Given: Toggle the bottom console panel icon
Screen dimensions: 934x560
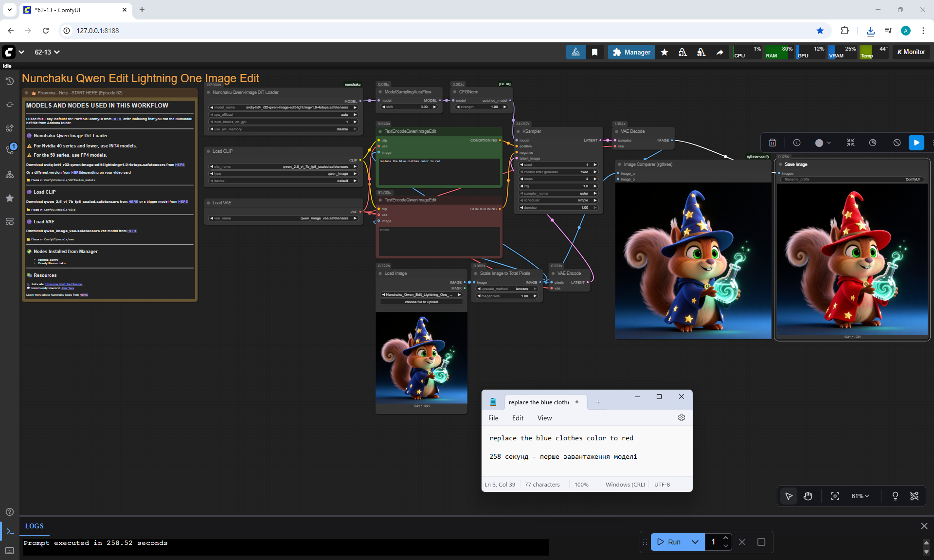Looking at the screenshot, I should (9, 531).
